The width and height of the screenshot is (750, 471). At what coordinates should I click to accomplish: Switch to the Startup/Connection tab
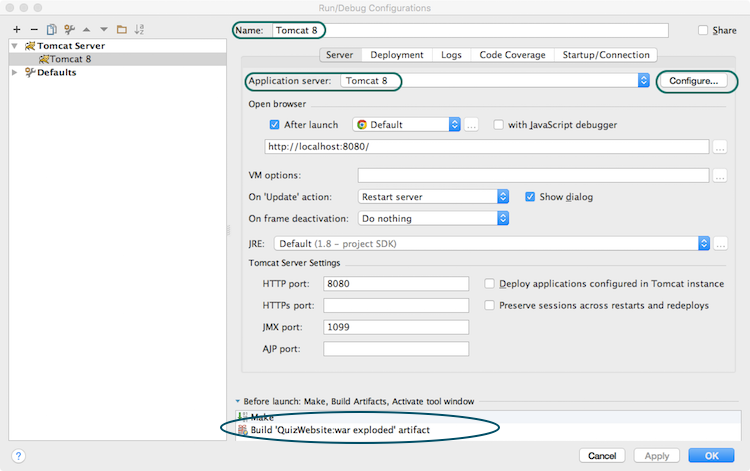pos(606,55)
